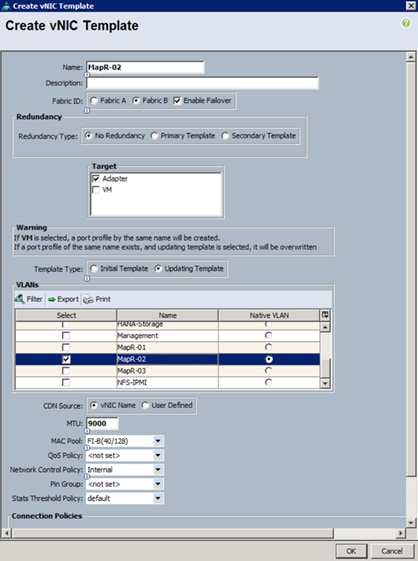The width and height of the screenshot is (418, 561).
Task: Choose Primary Template redundancy type
Action: pyautogui.click(x=154, y=136)
